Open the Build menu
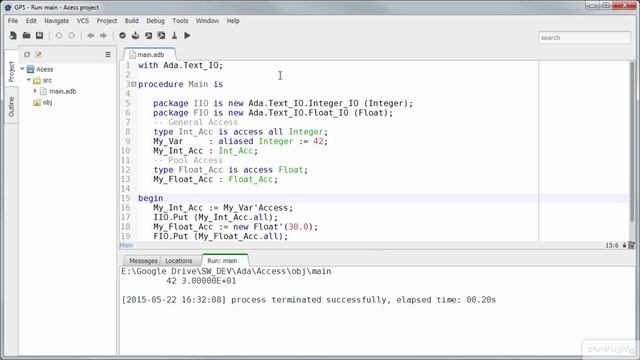 pyautogui.click(x=131, y=21)
